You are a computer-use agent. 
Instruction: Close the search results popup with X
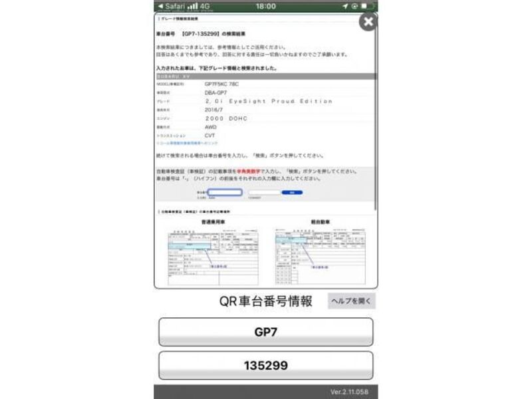368,22
